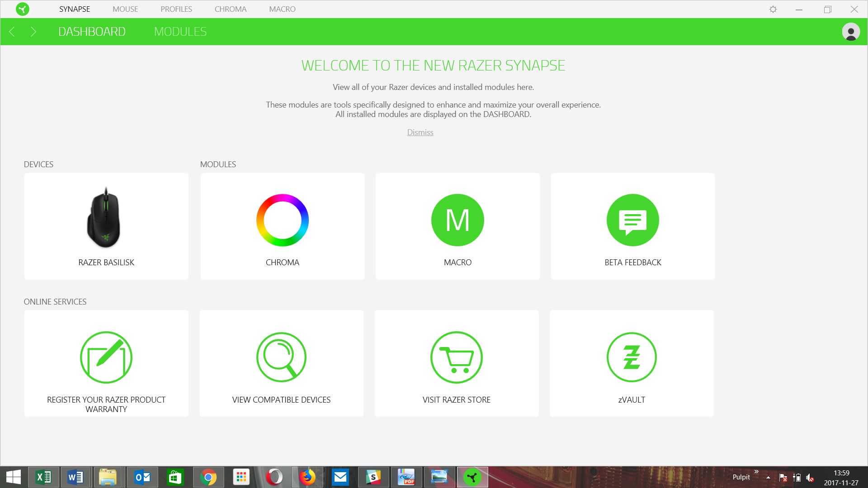
Task: Click the View Compatible Devices magnifier icon
Action: 281,357
